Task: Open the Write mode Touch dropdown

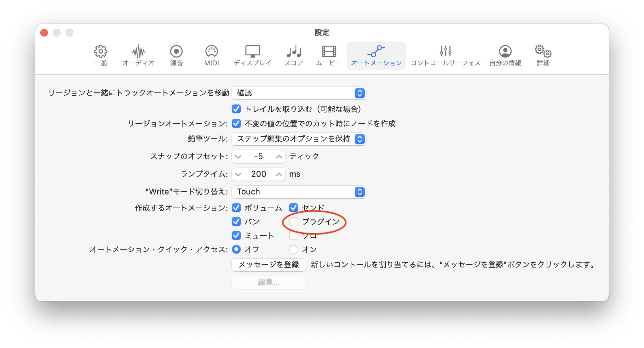Action: [299, 192]
